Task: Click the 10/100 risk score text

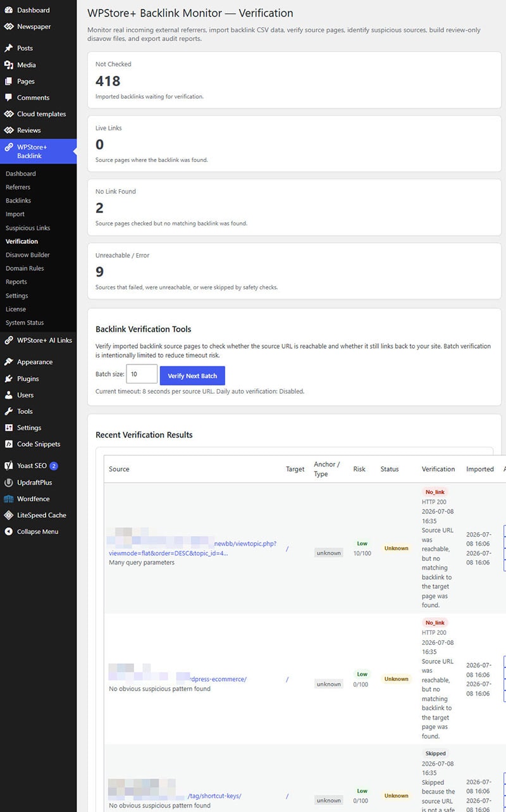Action: [362, 553]
